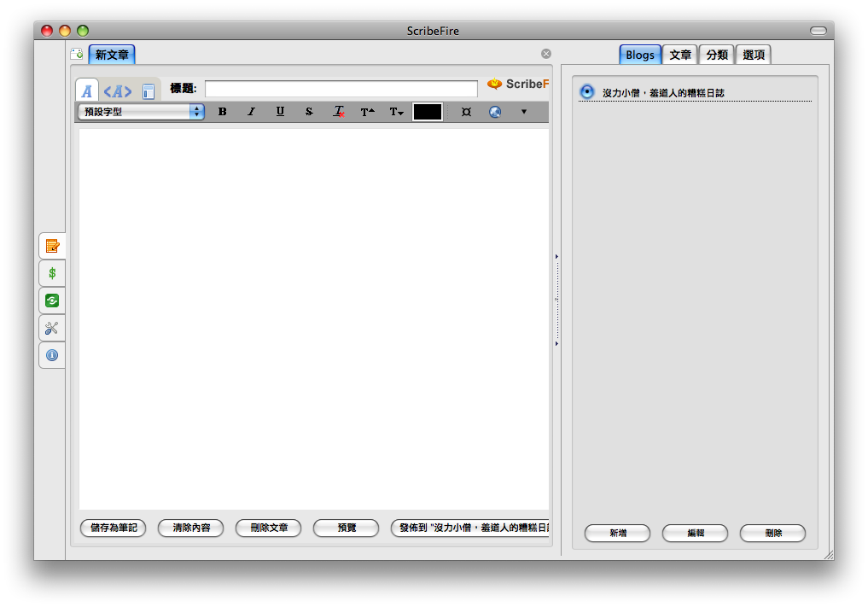This screenshot has height=607, width=868.
Task: Switch to the Blogs tab
Action: pyautogui.click(x=640, y=55)
